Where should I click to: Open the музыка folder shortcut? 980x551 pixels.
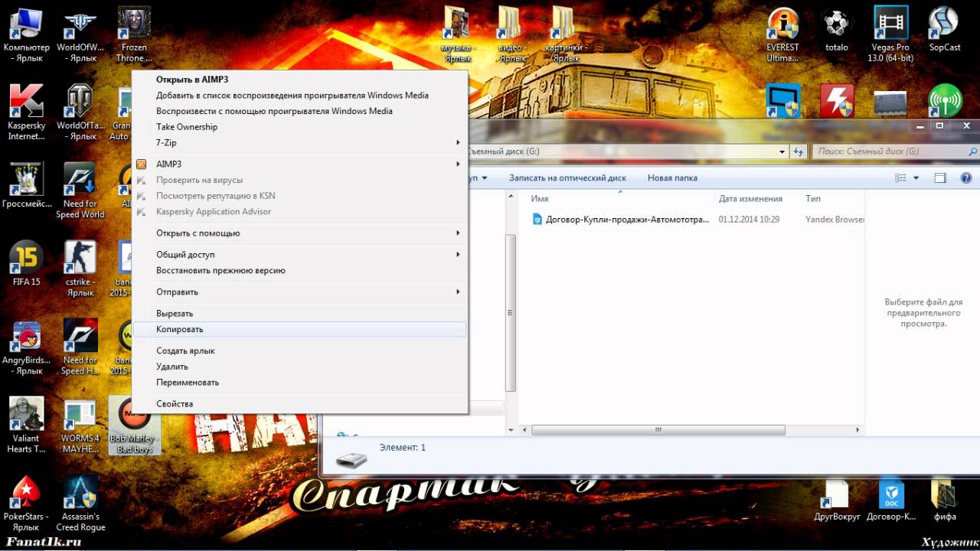click(x=458, y=34)
